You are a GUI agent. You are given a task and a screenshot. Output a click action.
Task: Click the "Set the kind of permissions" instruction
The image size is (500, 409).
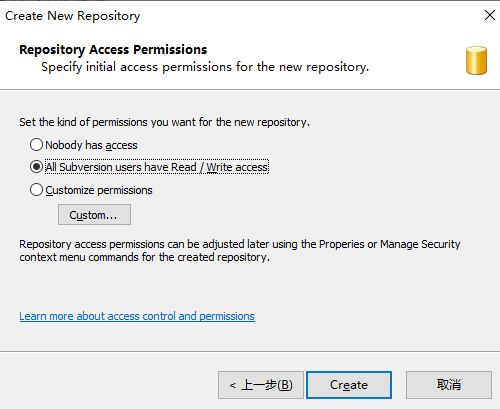[164, 122]
